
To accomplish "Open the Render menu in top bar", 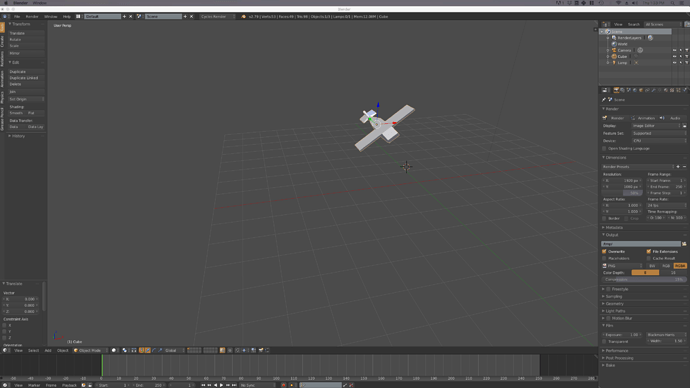I will [x=32, y=17].
